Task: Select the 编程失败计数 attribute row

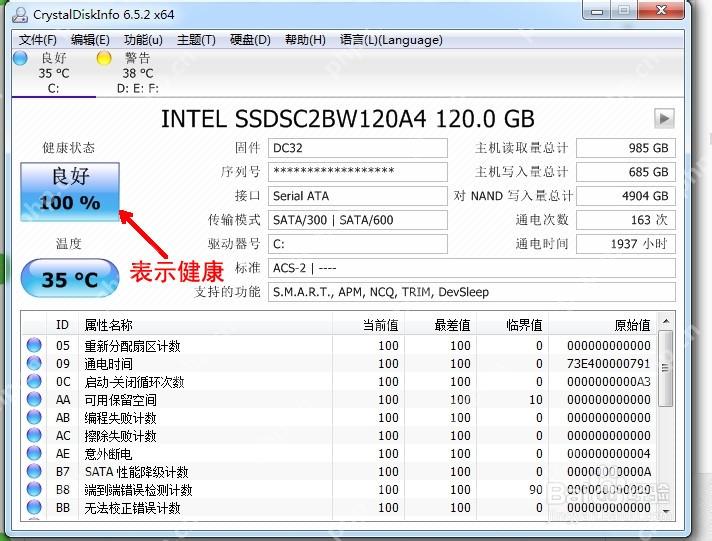Action: pos(340,417)
